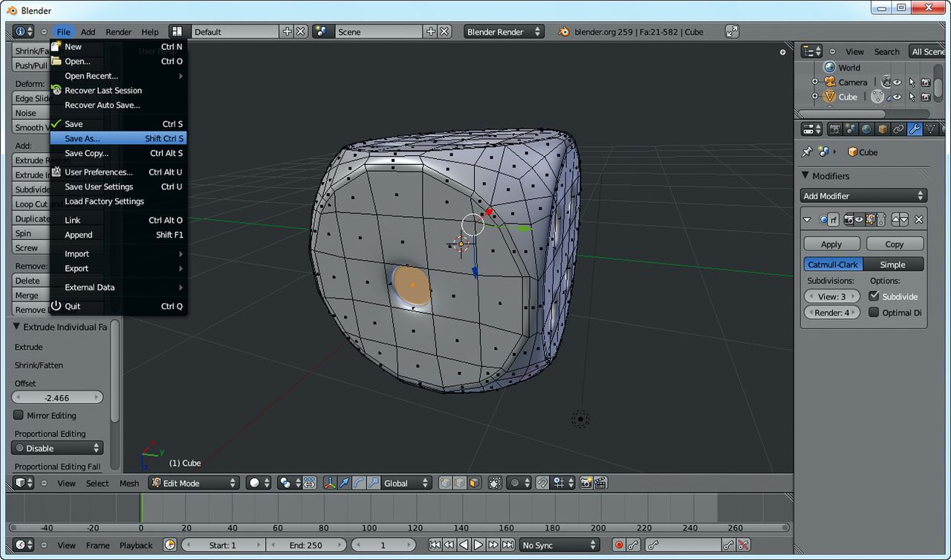Toggle Cube renderability camera in outliner

[x=926, y=97]
